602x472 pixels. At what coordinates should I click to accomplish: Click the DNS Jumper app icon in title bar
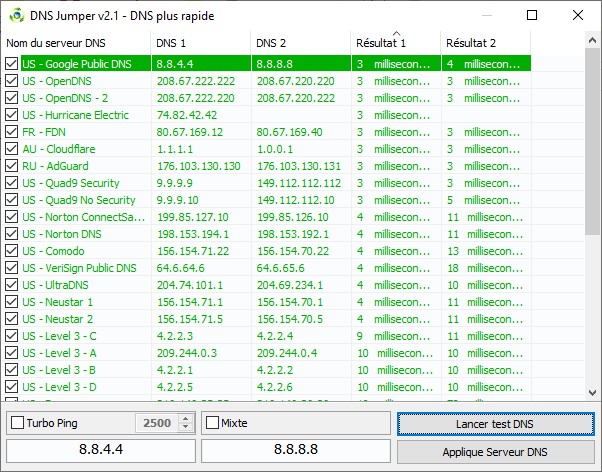(15, 15)
